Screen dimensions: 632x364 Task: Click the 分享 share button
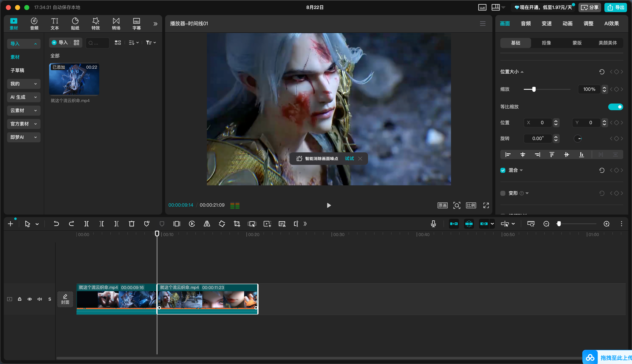click(589, 8)
